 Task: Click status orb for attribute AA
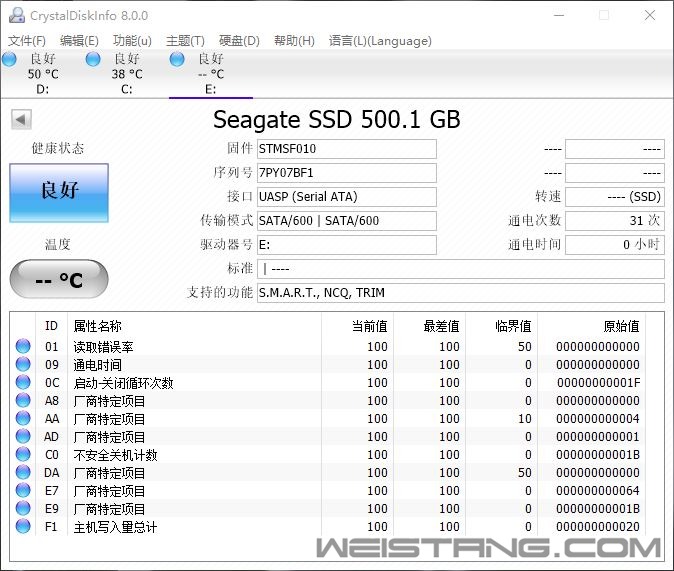[23, 418]
